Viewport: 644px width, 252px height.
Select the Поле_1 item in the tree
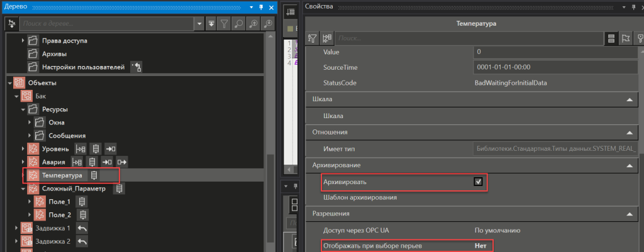point(59,202)
